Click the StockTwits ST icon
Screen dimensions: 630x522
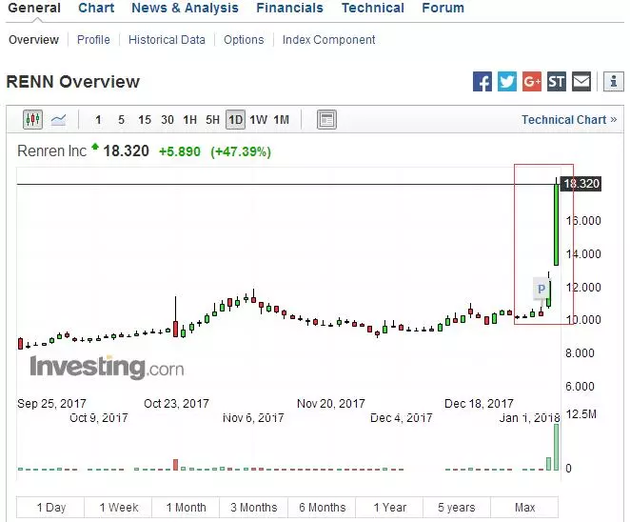pos(556,82)
